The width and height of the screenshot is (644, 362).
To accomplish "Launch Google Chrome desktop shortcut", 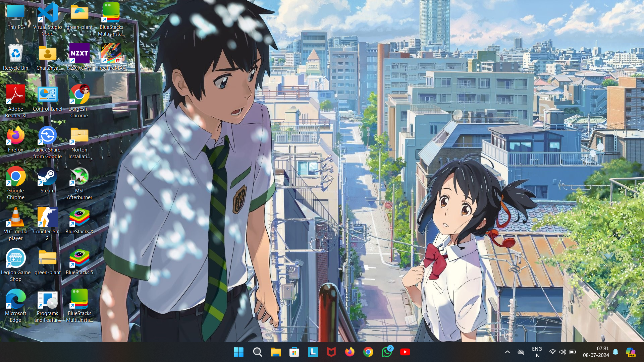I will point(16,183).
